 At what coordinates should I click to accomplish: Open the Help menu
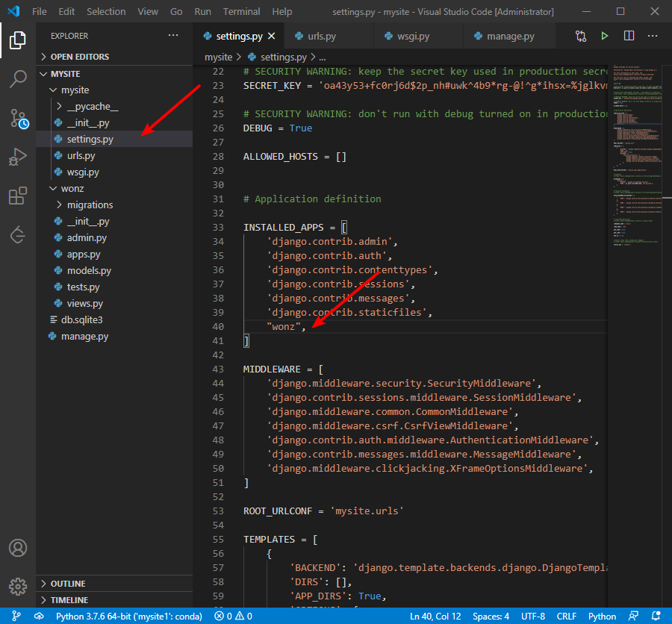coord(282,12)
